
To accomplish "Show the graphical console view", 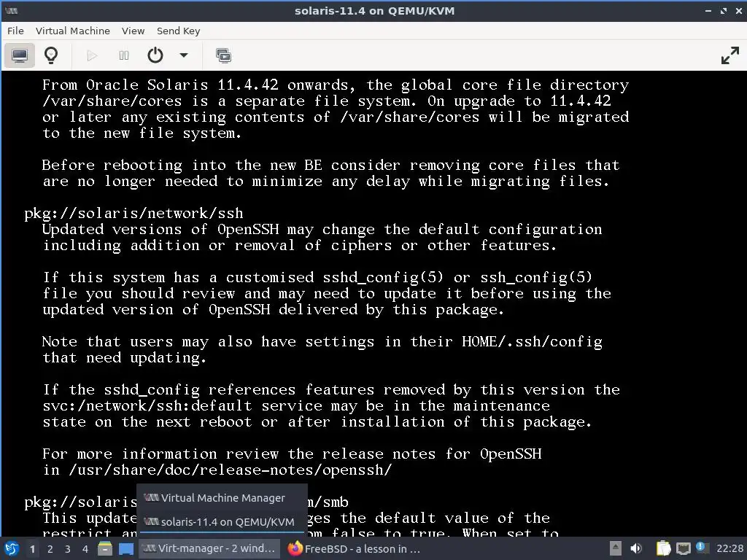I will (x=20, y=55).
